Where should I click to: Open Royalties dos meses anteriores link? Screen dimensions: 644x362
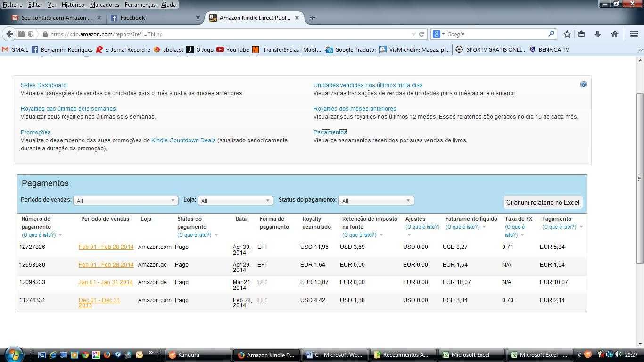(x=355, y=109)
